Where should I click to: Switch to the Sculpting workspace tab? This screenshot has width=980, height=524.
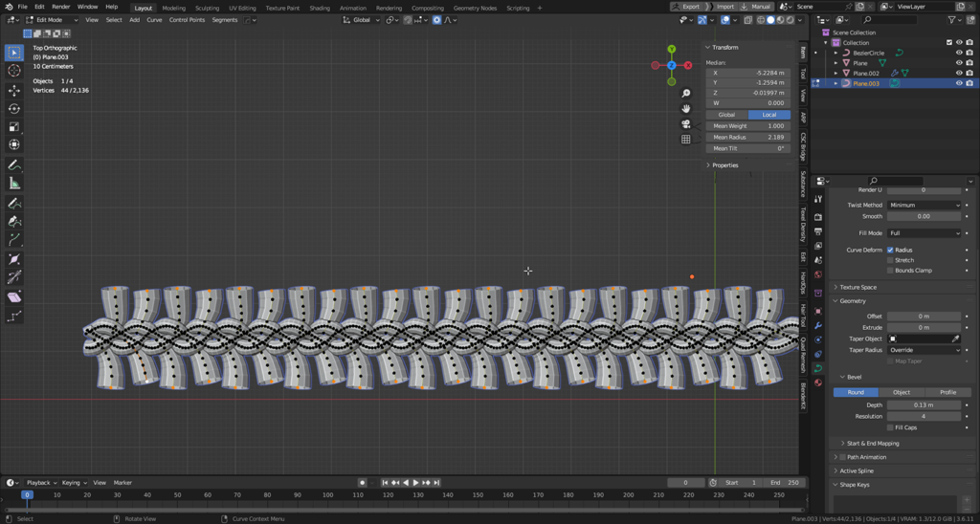click(207, 8)
